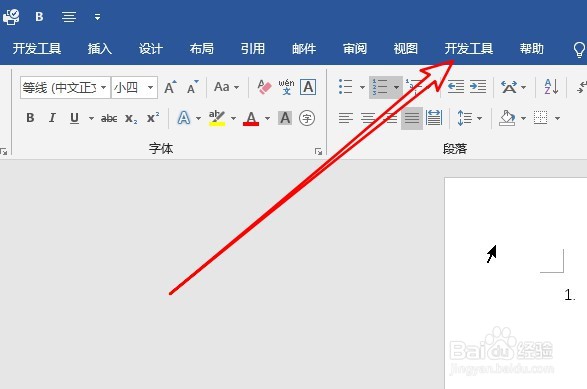587x389 pixels.
Task: Click the distributed alignment icon
Action: click(x=434, y=118)
